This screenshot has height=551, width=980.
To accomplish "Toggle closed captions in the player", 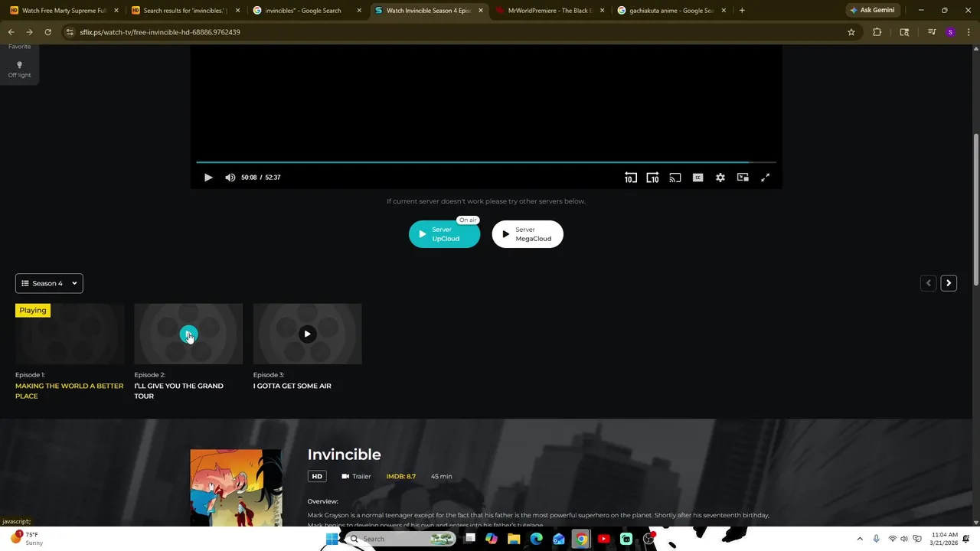I will pos(697,178).
